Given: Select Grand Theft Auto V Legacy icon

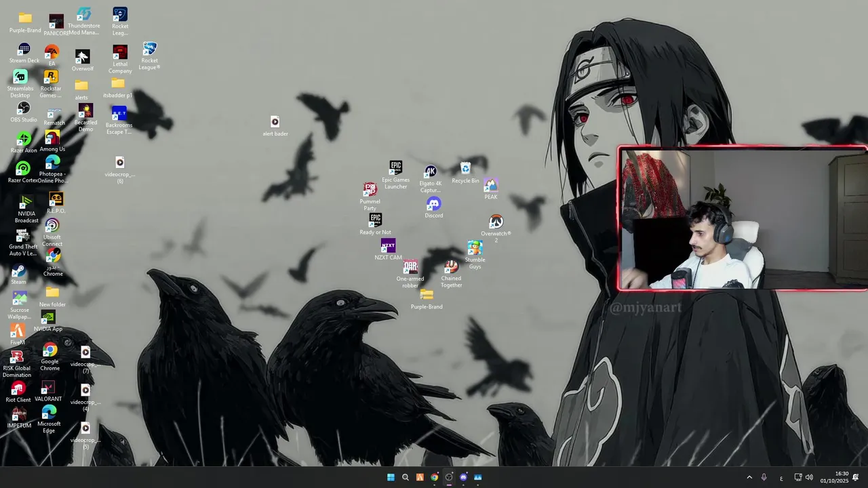Looking at the screenshot, I should tap(22, 243).
